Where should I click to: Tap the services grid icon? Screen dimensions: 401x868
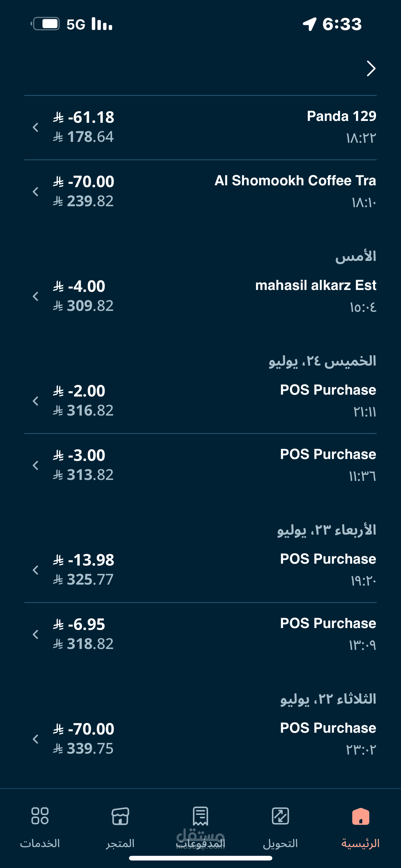pos(40,816)
